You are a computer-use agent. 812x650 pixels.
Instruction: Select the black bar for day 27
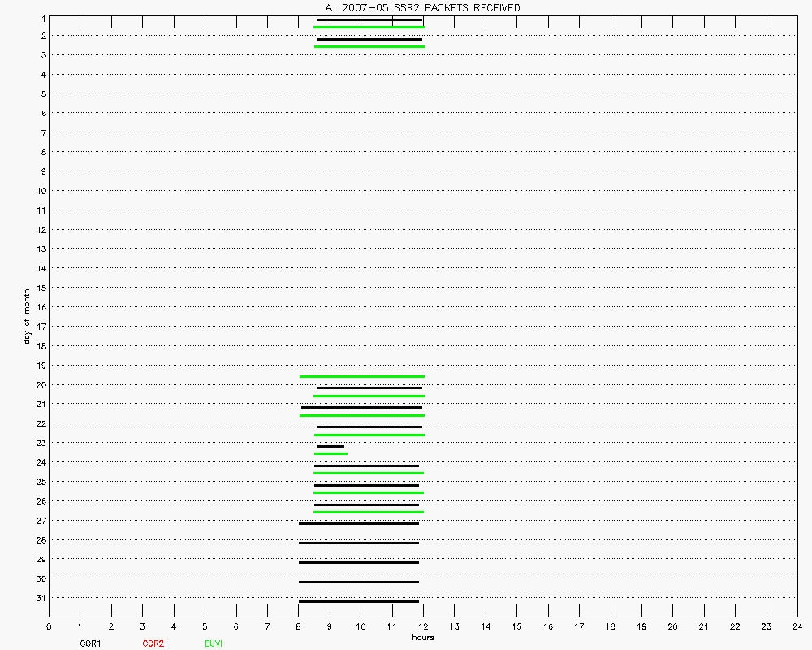(x=359, y=523)
